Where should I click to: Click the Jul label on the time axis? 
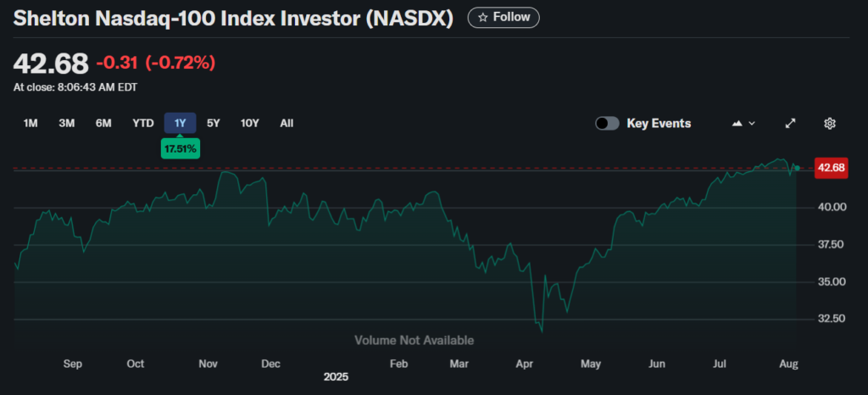pyautogui.click(x=720, y=364)
